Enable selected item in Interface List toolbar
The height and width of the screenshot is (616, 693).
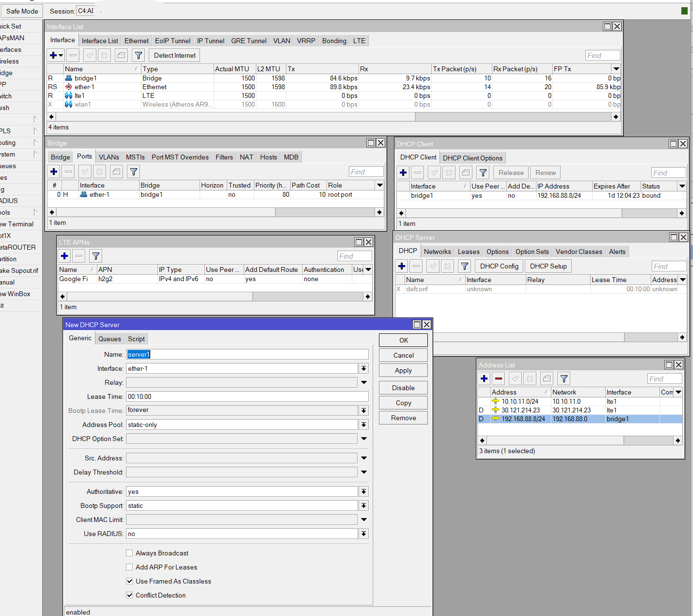[x=90, y=55]
